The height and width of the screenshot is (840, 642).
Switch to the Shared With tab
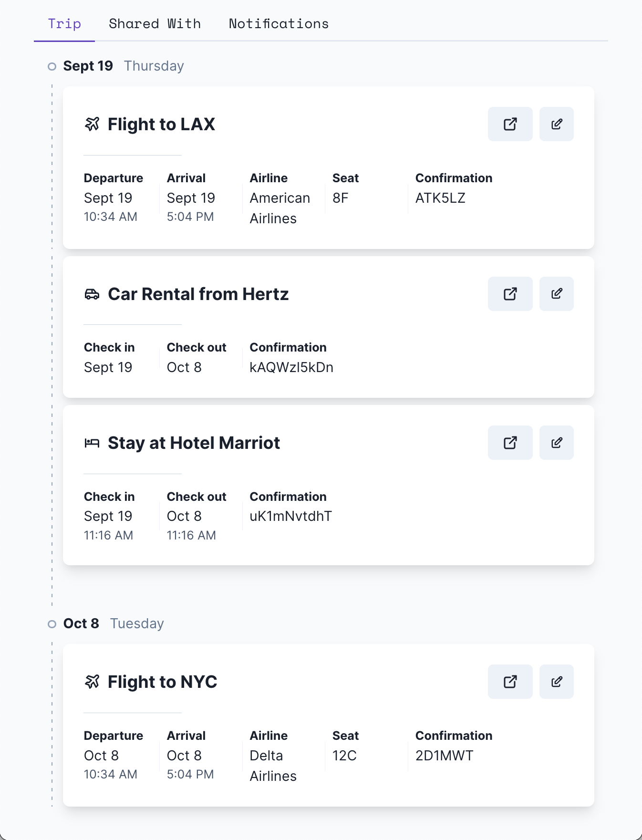(x=155, y=24)
